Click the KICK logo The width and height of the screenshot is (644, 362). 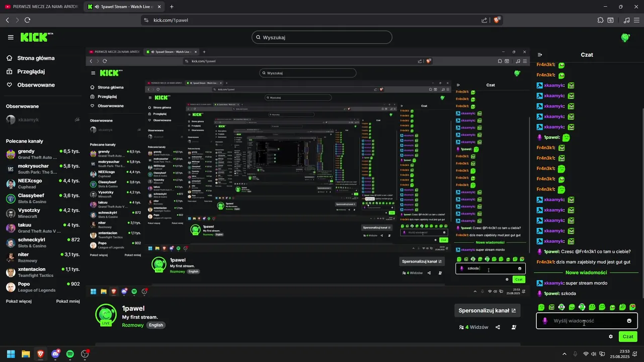[x=37, y=37]
